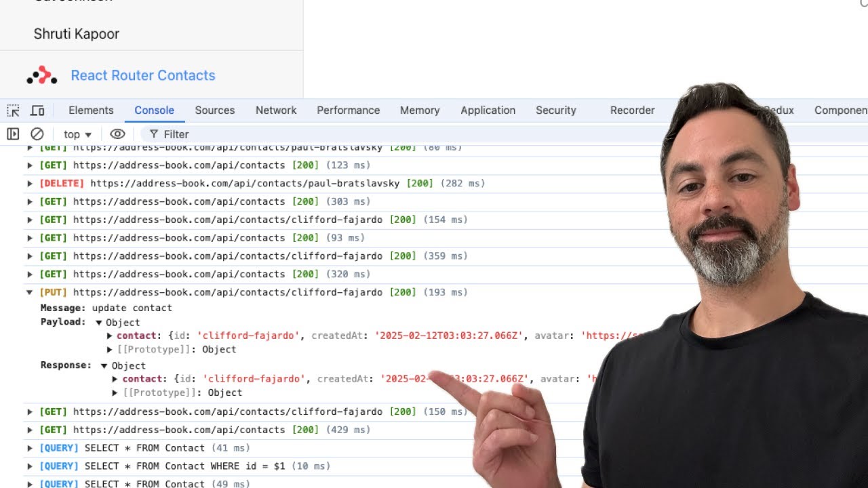
Task: Select the Security tab
Action: point(555,110)
